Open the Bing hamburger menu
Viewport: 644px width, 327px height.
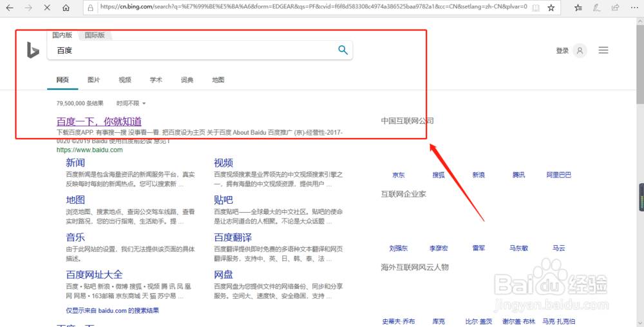pos(603,50)
